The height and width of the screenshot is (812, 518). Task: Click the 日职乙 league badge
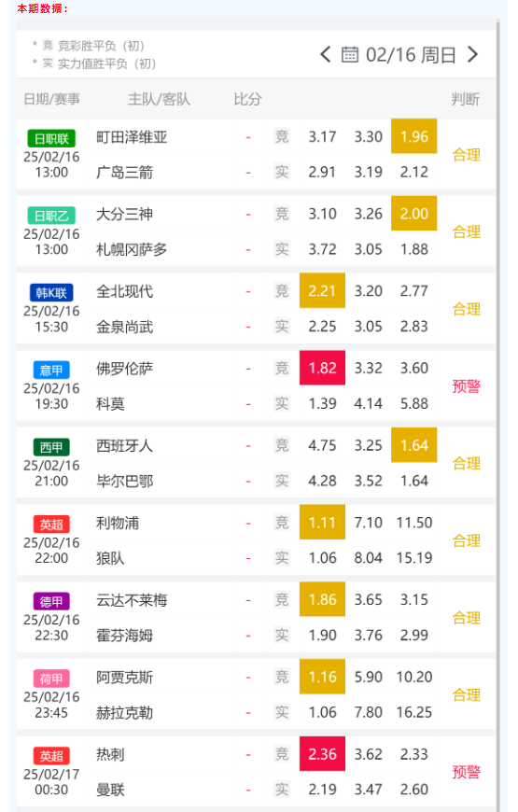(51, 216)
